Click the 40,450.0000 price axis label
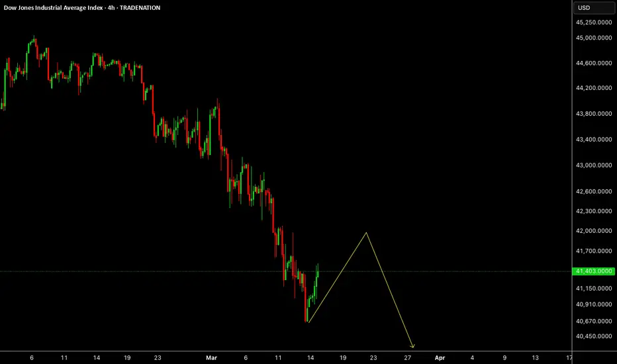The height and width of the screenshot is (364, 617). pyautogui.click(x=594, y=336)
